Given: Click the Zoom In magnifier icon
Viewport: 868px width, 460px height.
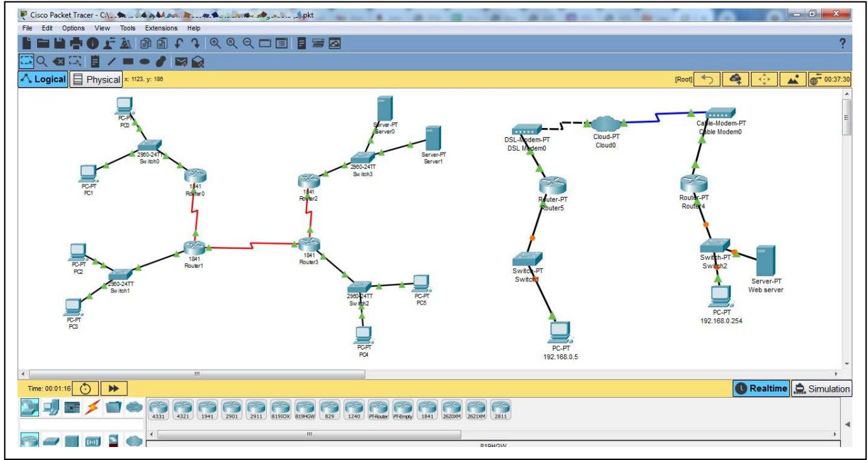Looking at the screenshot, I should pyautogui.click(x=216, y=44).
